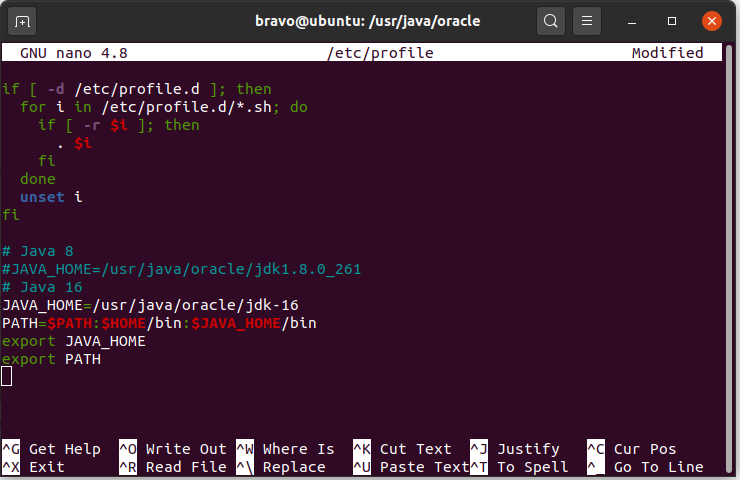Click the 'export PATH' line
The image size is (740, 480).
click(x=51, y=359)
